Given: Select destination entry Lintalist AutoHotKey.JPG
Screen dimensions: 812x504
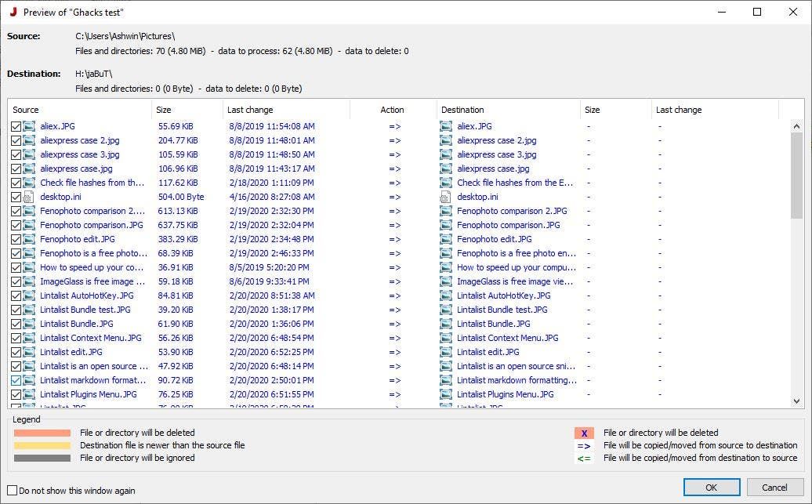Looking at the screenshot, I should tap(503, 296).
